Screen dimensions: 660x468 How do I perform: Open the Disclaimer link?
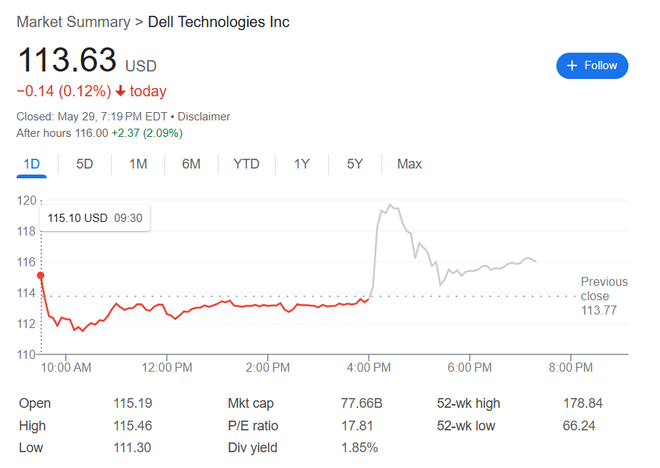click(x=204, y=117)
